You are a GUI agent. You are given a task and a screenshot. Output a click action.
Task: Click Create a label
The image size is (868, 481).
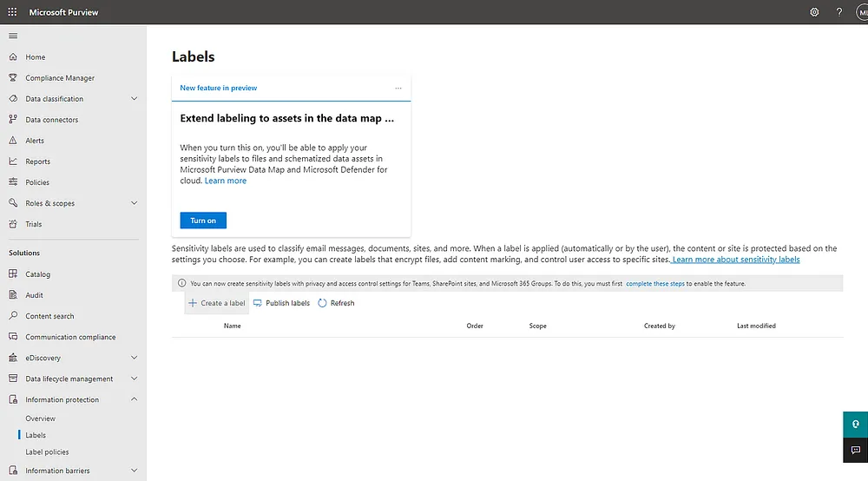pyautogui.click(x=217, y=303)
